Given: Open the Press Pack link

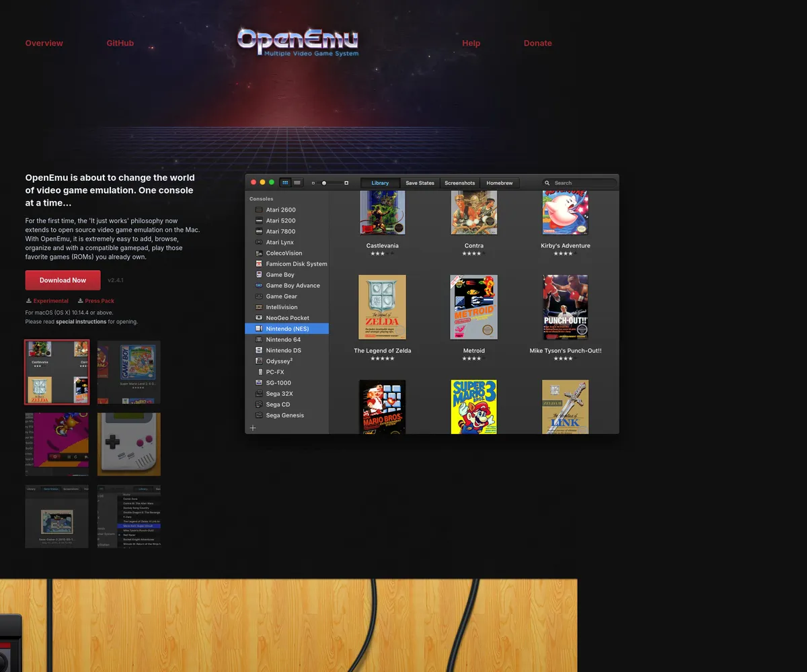Looking at the screenshot, I should 100,301.
